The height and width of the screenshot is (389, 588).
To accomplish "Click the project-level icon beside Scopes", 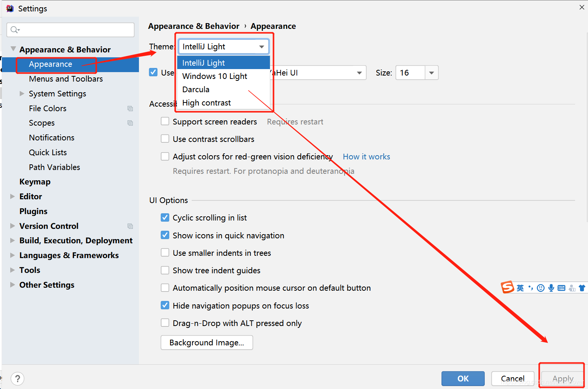I will pyautogui.click(x=130, y=123).
